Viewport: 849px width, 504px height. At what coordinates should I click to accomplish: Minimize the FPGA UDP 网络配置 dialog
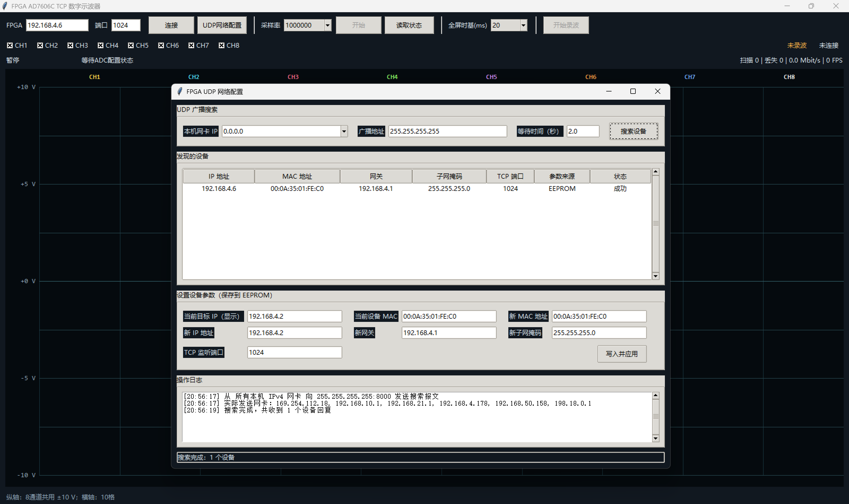pyautogui.click(x=609, y=91)
